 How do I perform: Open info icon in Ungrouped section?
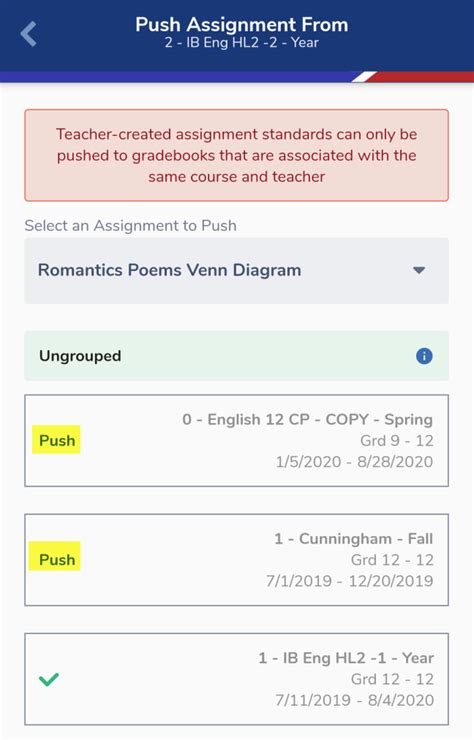point(424,356)
